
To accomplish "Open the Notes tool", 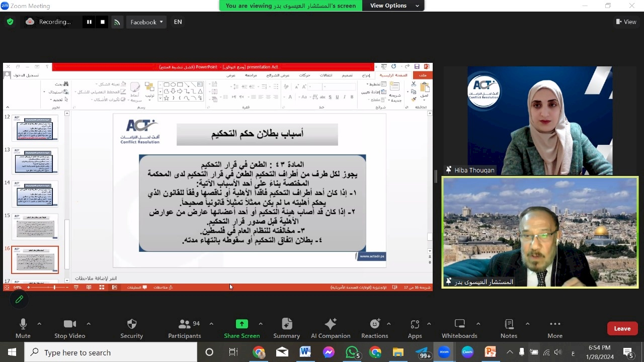I will tap(509, 328).
